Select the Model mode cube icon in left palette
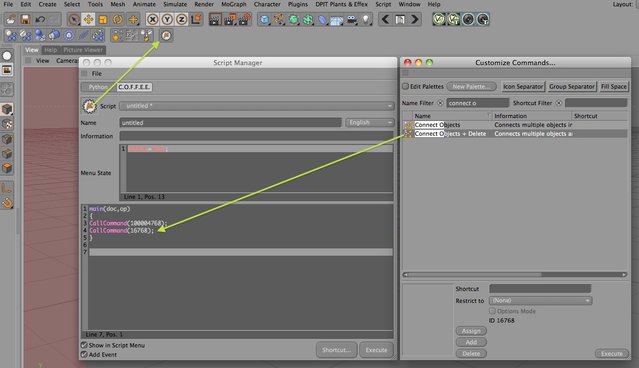Screen dimensions: 639x368 7,109
